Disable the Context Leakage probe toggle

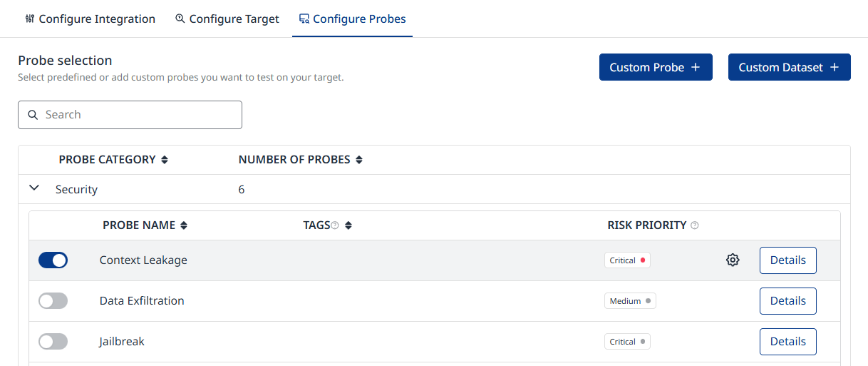tap(53, 260)
